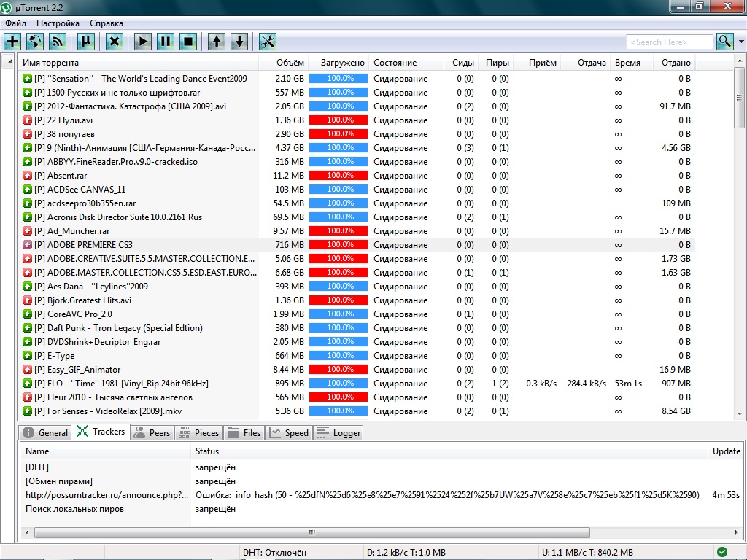The height and width of the screenshot is (560, 747).
Task: Sort by Сиды column header
Action: point(461,63)
